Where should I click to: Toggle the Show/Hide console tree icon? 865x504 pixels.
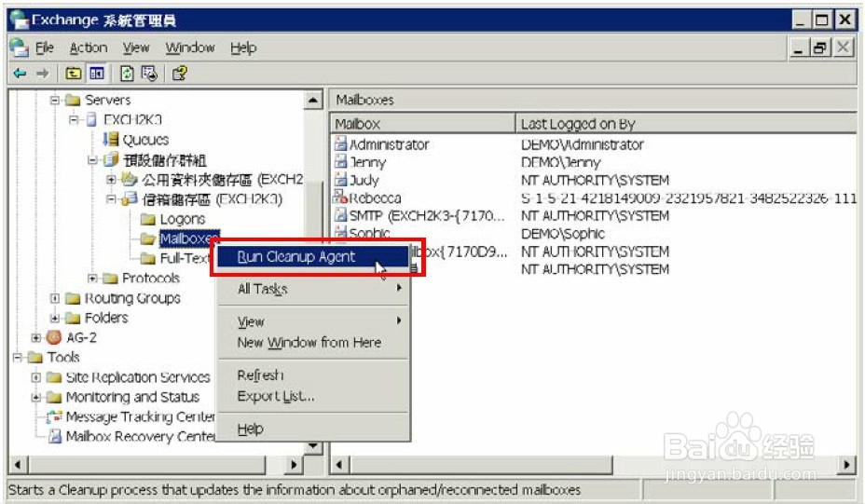[x=97, y=73]
